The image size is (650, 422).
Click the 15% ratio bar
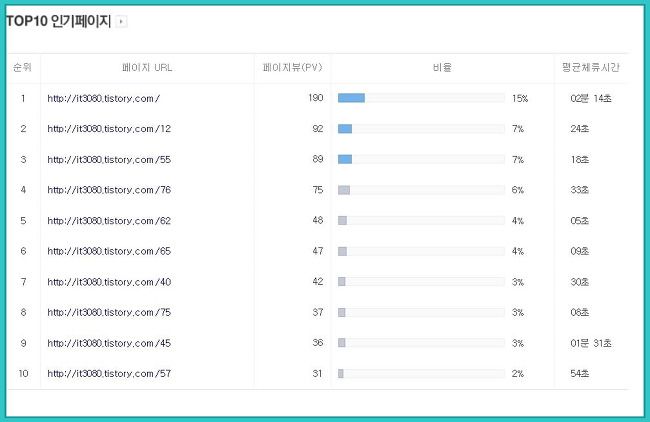pyautogui.click(x=421, y=98)
